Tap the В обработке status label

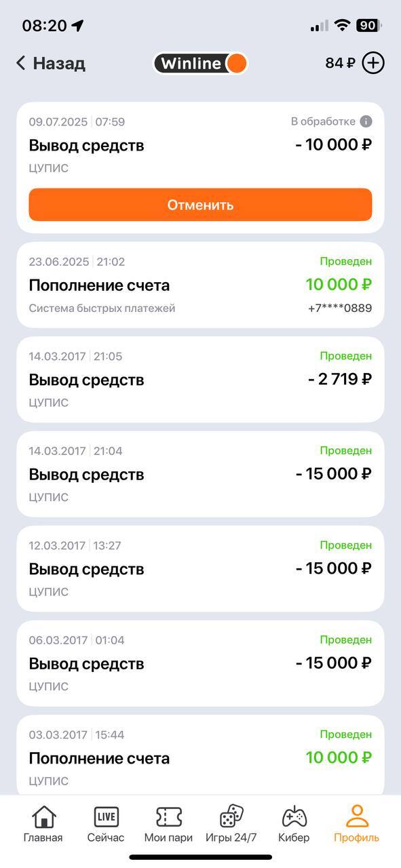click(323, 121)
